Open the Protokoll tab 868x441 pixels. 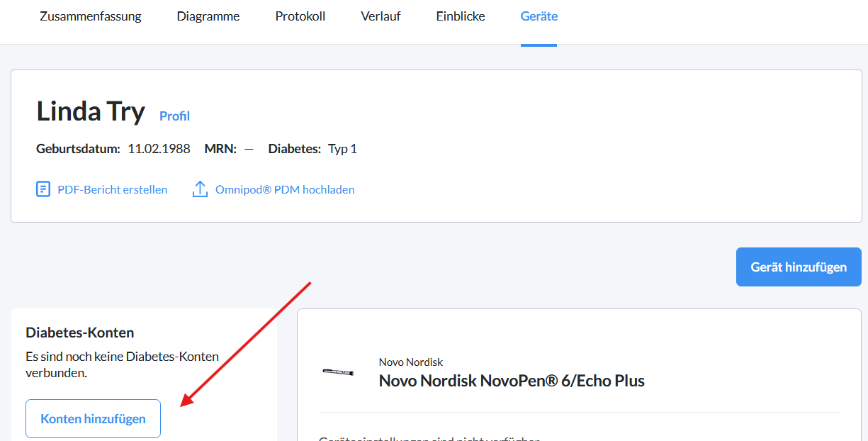click(300, 16)
